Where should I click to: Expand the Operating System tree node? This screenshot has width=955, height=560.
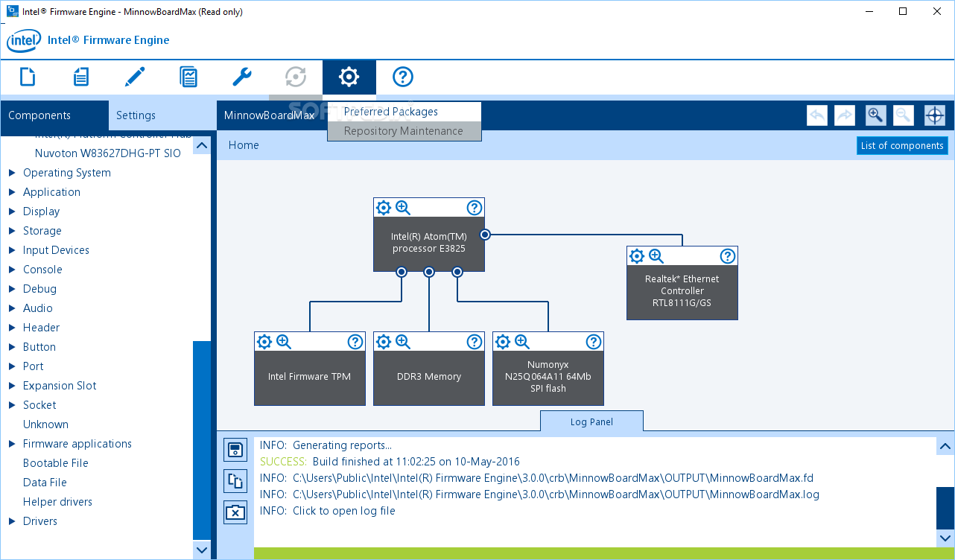[x=12, y=173]
